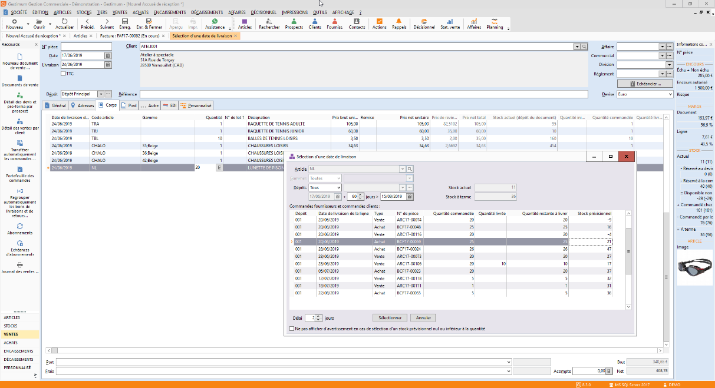Open Fourniss. from the toolbar
The height and width of the screenshot is (388, 715).
[334, 24]
